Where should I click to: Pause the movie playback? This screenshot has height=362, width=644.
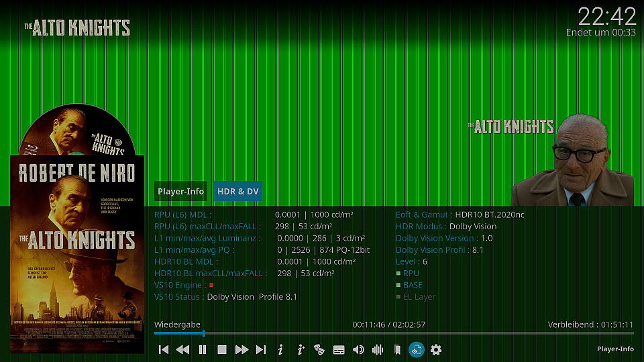click(203, 350)
